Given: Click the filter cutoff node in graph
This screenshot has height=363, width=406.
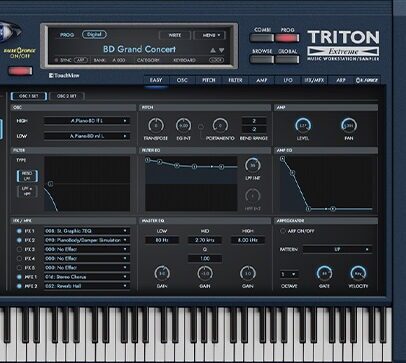Looking at the screenshot, I should [50, 184].
